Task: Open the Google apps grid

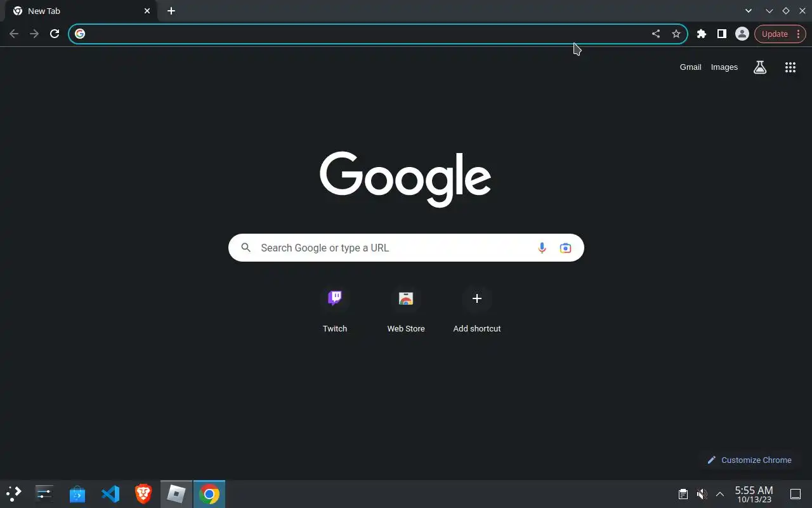Action: click(790, 67)
